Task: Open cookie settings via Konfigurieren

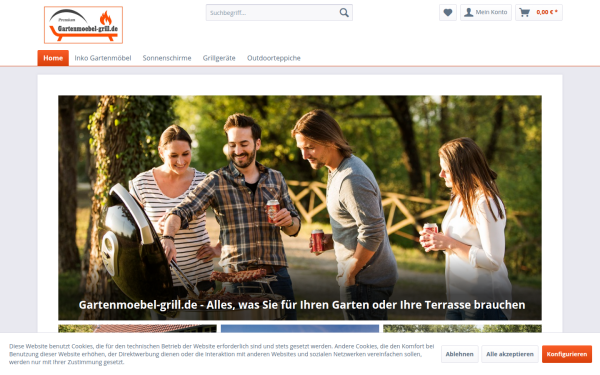Action: (x=567, y=354)
